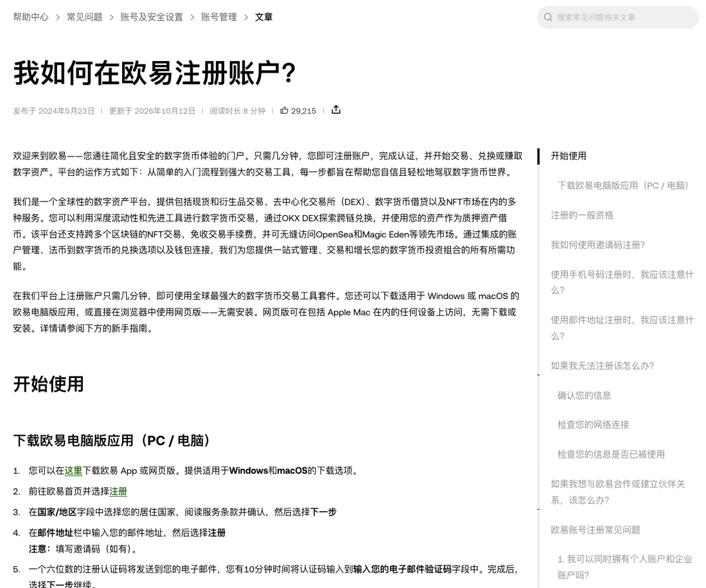This screenshot has height=588, width=706.
Task: Click the share upload icon
Action: 336,110
